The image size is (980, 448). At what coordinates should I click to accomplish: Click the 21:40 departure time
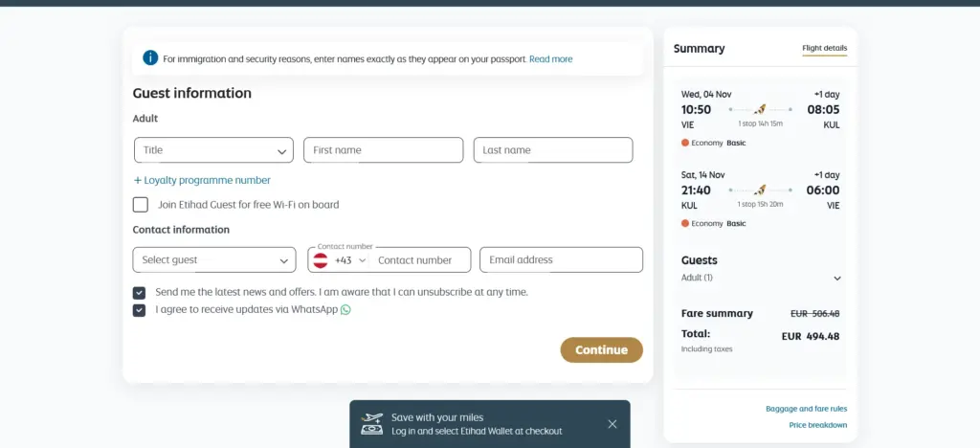pos(697,190)
